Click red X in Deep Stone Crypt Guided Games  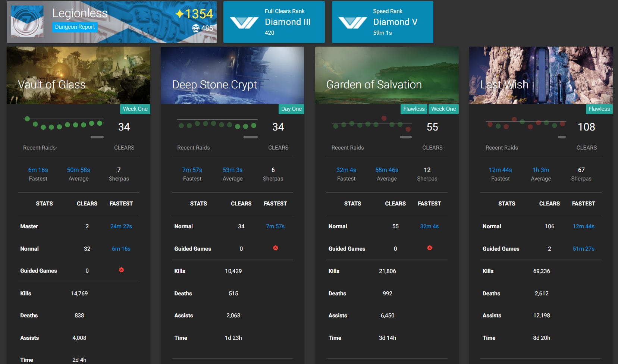(276, 248)
